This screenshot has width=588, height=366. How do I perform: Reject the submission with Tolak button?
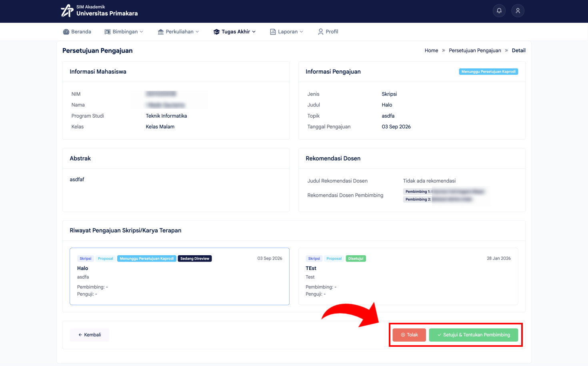tap(409, 335)
